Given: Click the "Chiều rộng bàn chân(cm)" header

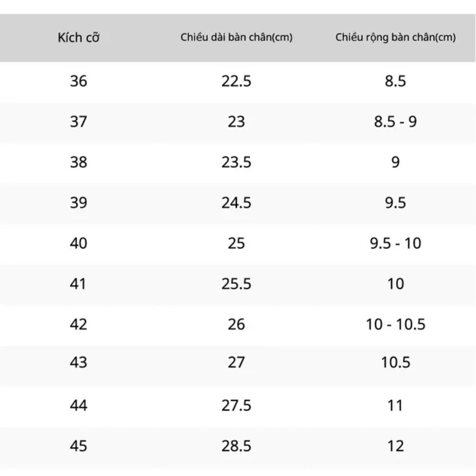Looking at the screenshot, I should click(395, 39).
